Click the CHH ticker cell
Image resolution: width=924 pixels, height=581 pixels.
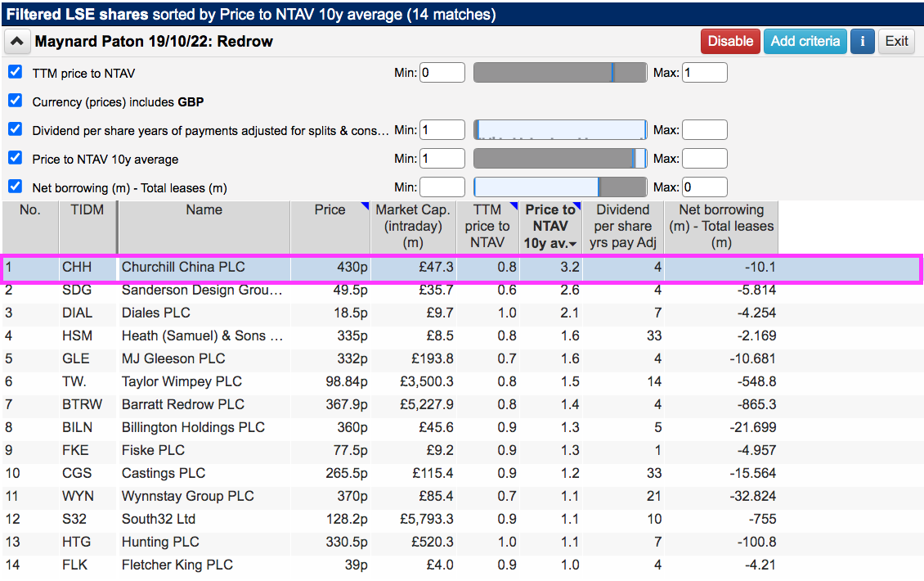(77, 268)
